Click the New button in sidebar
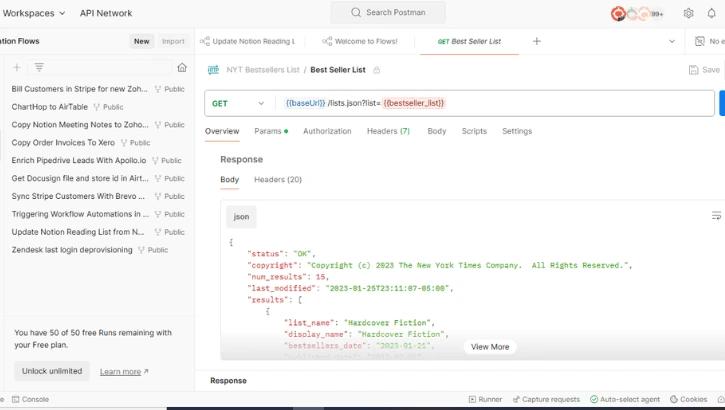The width and height of the screenshot is (725, 410). coord(141,41)
